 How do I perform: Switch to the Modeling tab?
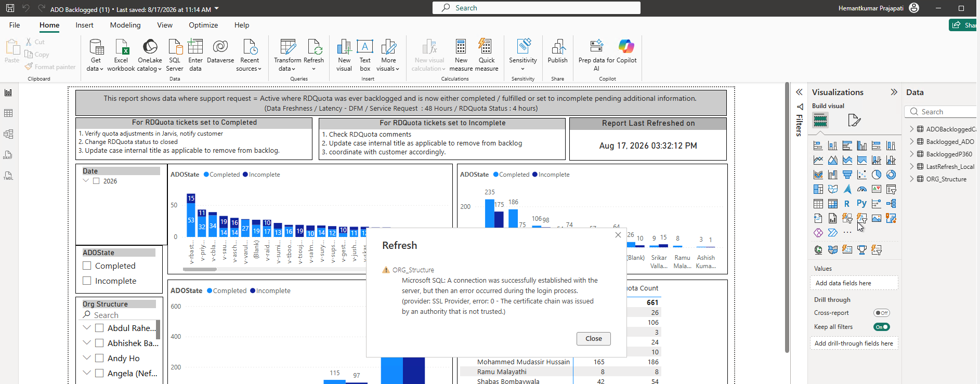(125, 25)
